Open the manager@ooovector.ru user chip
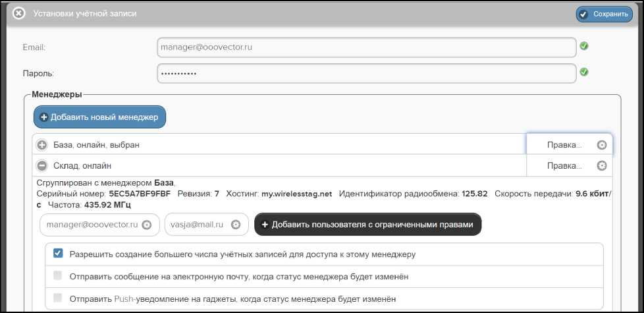This screenshot has height=313, width=644. coord(99,225)
